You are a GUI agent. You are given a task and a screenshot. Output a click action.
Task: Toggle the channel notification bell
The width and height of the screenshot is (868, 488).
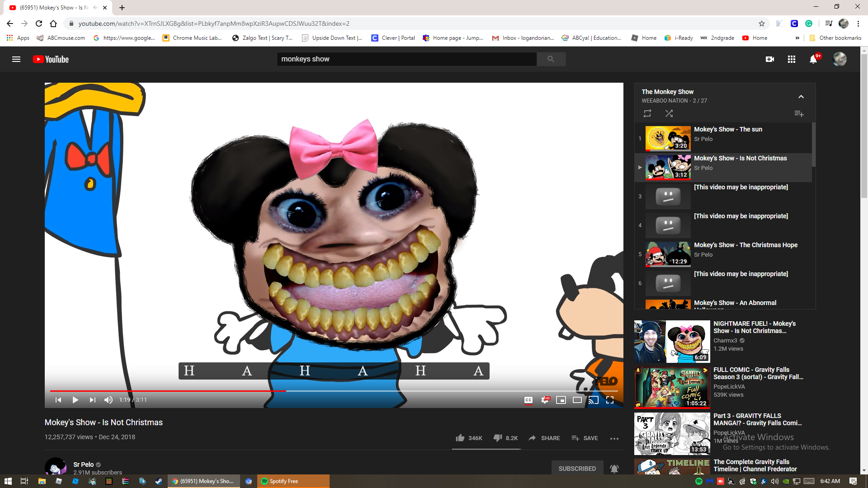point(614,469)
